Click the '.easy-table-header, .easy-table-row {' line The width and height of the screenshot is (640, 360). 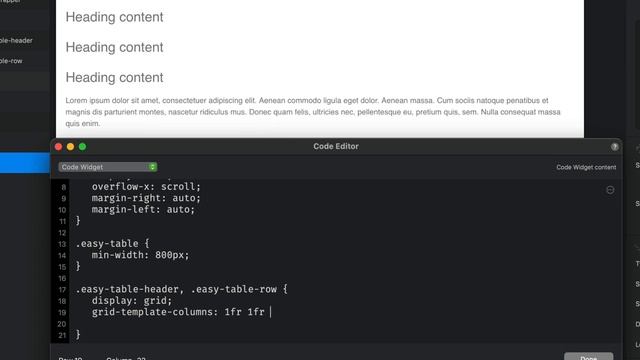coord(182,289)
